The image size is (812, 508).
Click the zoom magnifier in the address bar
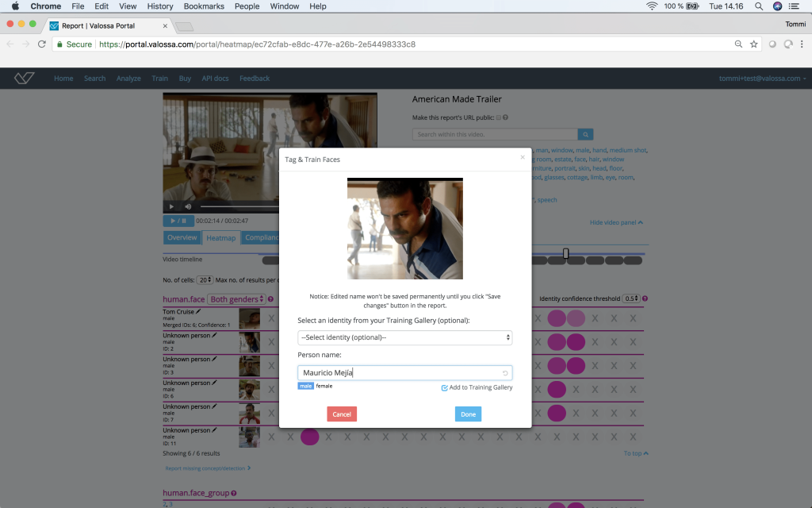click(738, 44)
